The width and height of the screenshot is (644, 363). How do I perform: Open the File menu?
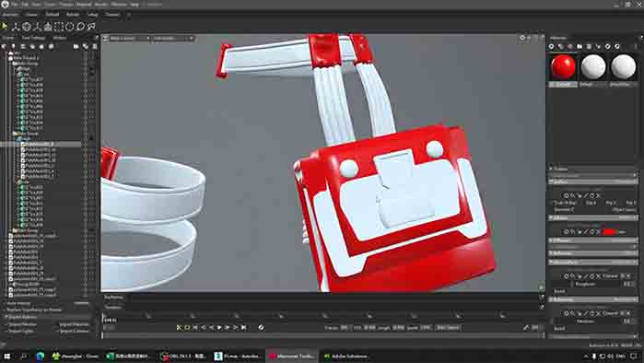15,5
